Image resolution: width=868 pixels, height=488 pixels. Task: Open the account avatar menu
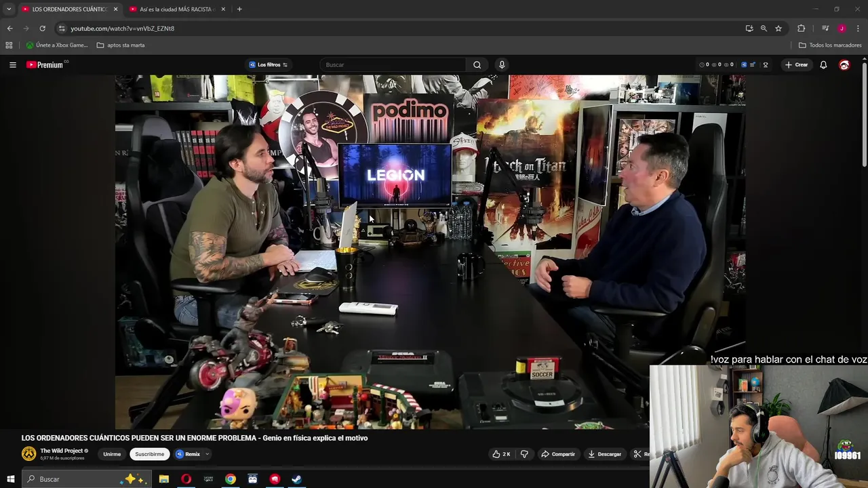(844, 65)
